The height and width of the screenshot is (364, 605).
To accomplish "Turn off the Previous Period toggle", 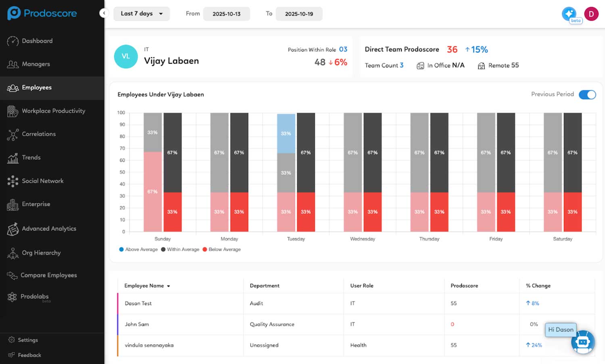I will click(x=587, y=94).
